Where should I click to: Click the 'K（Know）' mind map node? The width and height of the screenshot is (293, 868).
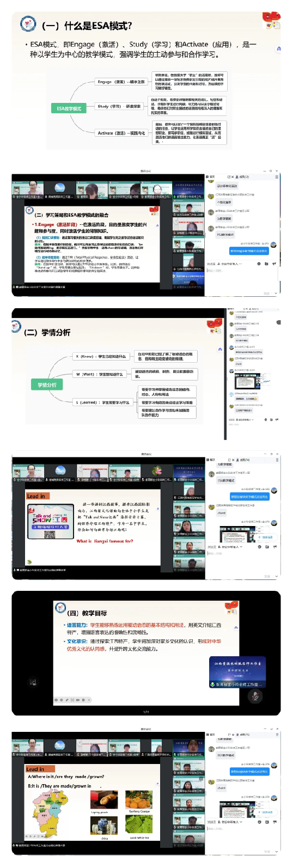tap(101, 356)
